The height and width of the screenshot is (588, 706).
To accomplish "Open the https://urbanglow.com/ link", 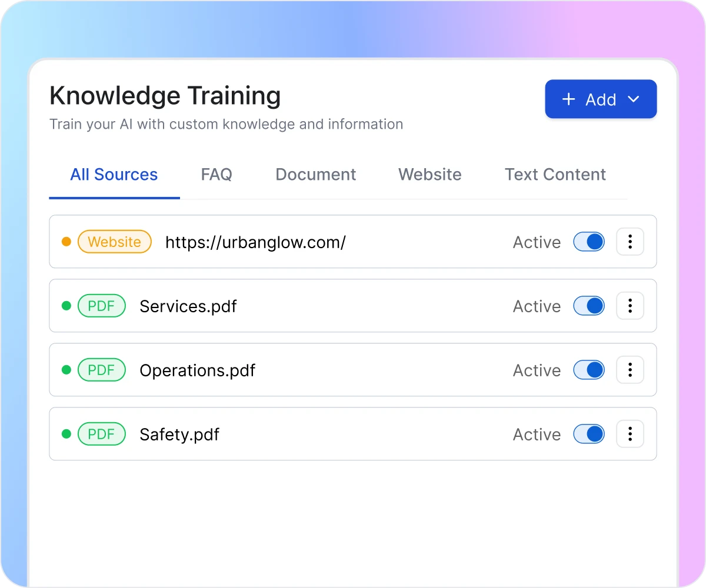I will tap(255, 242).
